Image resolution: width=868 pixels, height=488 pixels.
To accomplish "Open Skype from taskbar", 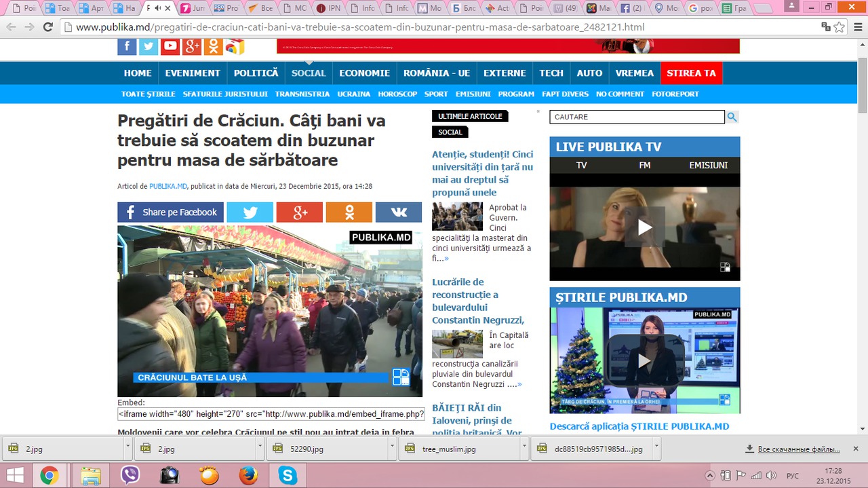I will [288, 475].
